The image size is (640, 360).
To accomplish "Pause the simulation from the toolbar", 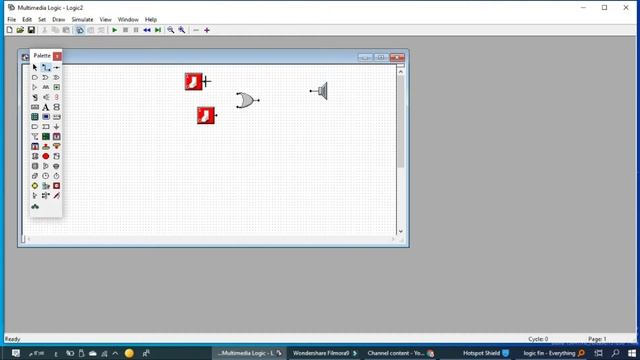I will click(x=136, y=30).
